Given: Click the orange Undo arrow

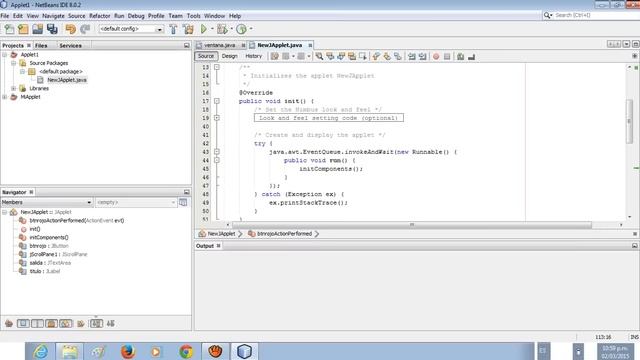Looking at the screenshot, I should pyautogui.click(x=71, y=29).
